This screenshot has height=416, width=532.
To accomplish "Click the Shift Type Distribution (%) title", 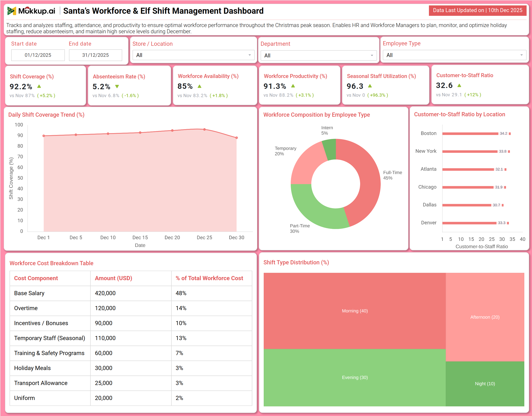I will pos(296,262).
